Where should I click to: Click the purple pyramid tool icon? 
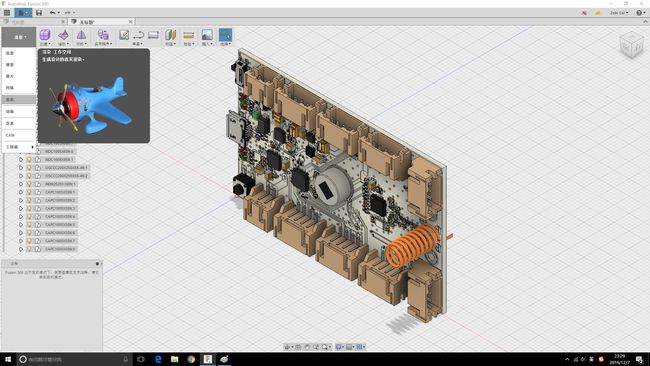(81, 35)
